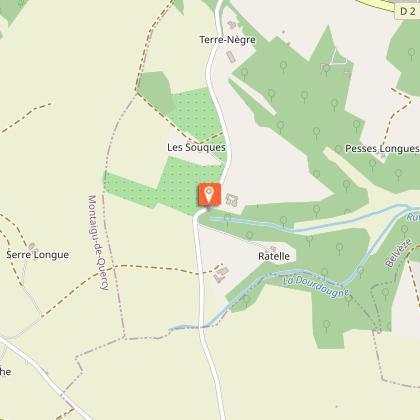420x420 pixels.
Task: Click the La Dourdougne stream label
Action: click(316, 287)
